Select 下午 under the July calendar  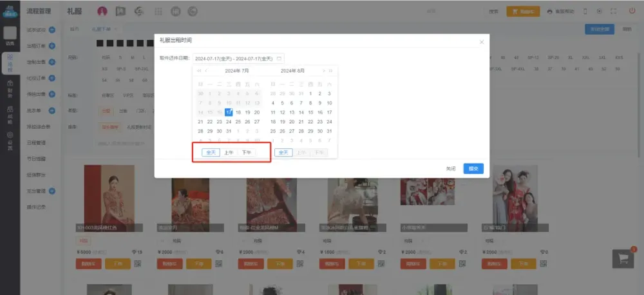point(246,153)
